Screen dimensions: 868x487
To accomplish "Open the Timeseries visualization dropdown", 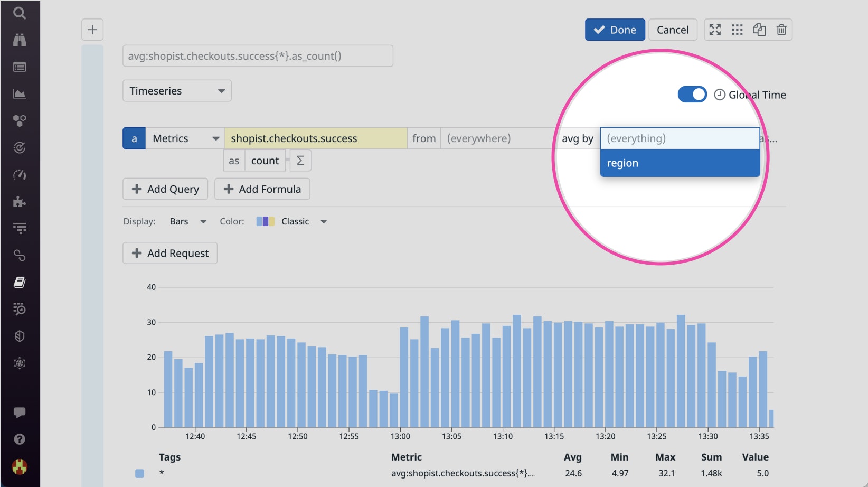I will click(x=177, y=90).
